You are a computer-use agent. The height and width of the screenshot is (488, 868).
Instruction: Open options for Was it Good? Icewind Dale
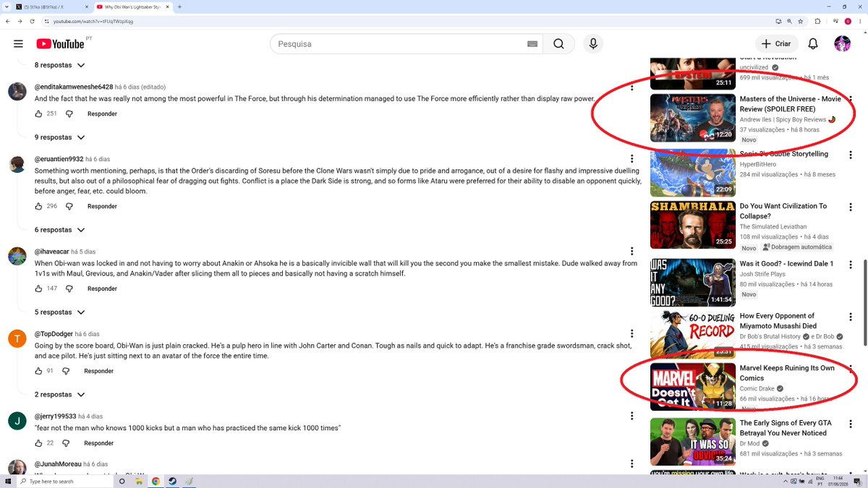851,265
